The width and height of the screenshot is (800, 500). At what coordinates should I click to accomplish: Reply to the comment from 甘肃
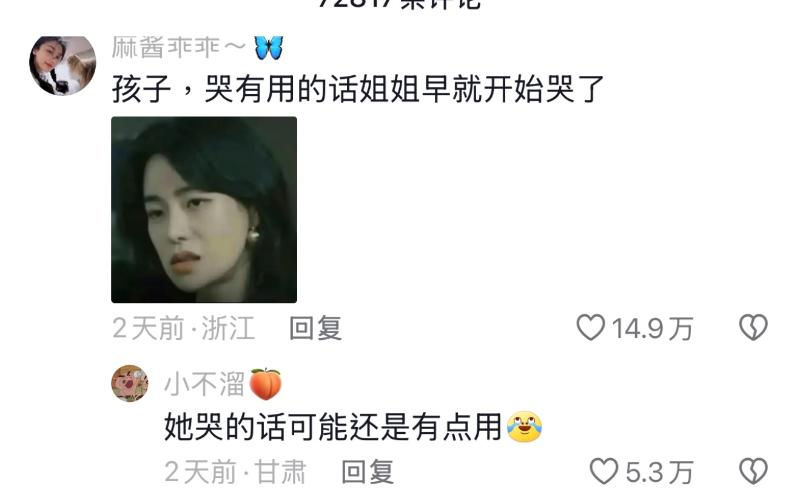(367, 471)
